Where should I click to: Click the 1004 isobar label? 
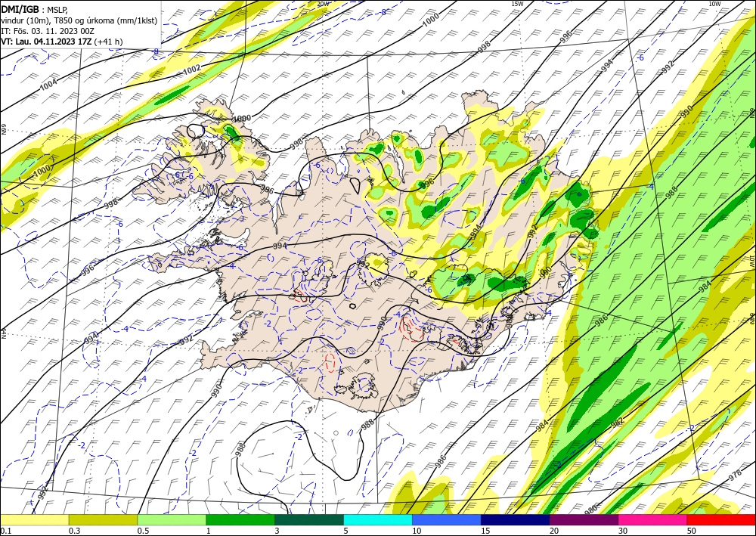point(48,85)
